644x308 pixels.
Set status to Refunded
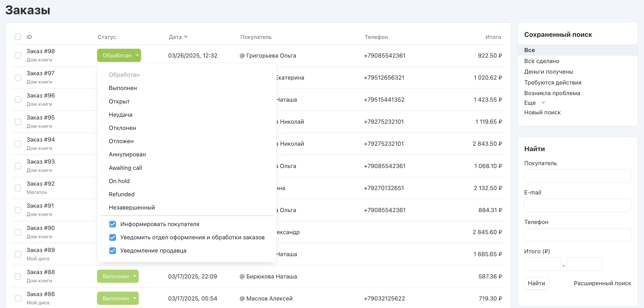[122, 194]
